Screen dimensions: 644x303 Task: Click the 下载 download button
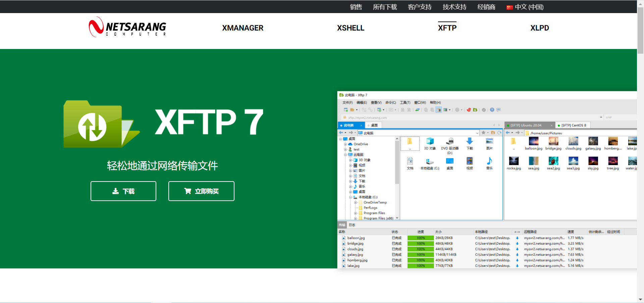pyautogui.click(x=123, y=191)
